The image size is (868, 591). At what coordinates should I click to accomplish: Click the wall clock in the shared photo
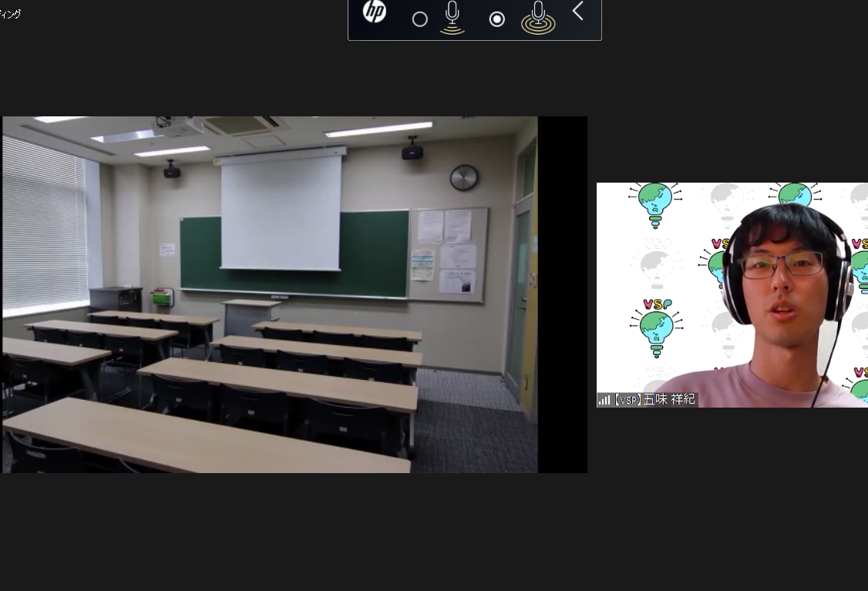[464, 177]
